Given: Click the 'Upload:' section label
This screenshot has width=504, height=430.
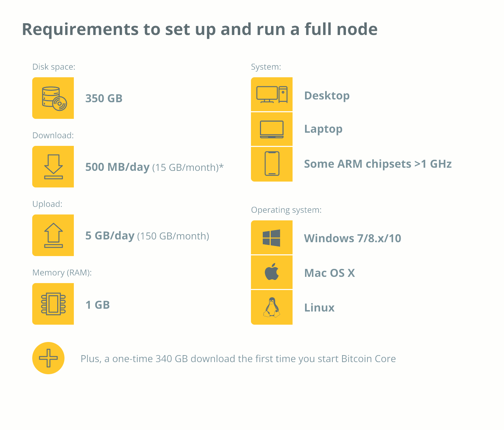Looking at the screenshot, I should coord(47,204).
